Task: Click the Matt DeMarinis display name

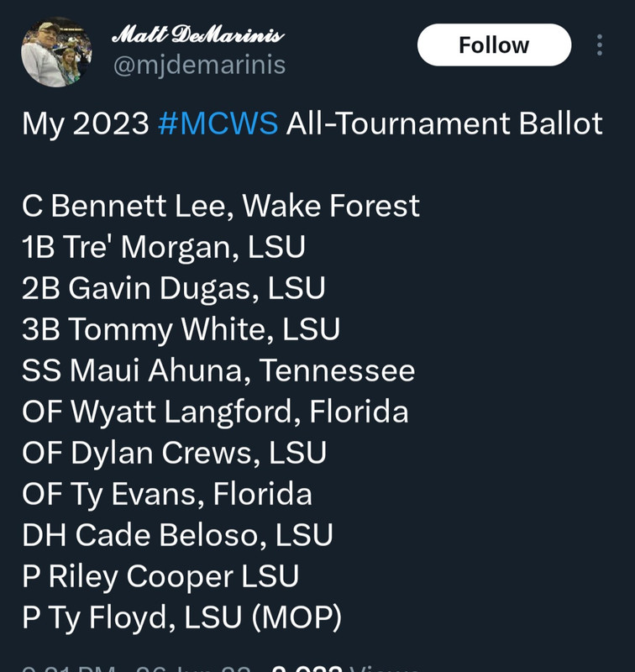Action: click(197, 35)
